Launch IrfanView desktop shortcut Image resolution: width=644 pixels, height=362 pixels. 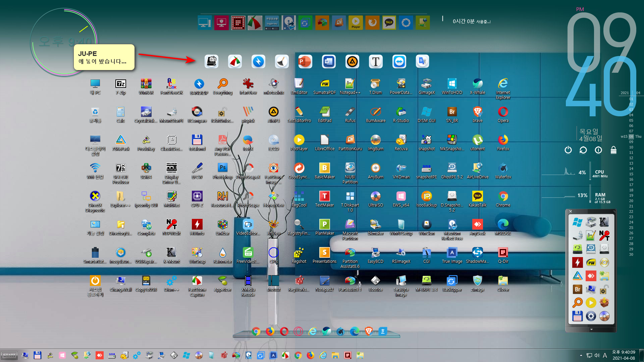pyautogui.click(x=248, y=86)
